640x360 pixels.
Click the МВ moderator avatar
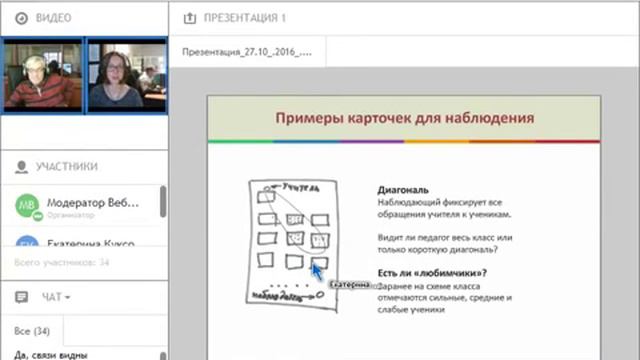tap(27, 205)
